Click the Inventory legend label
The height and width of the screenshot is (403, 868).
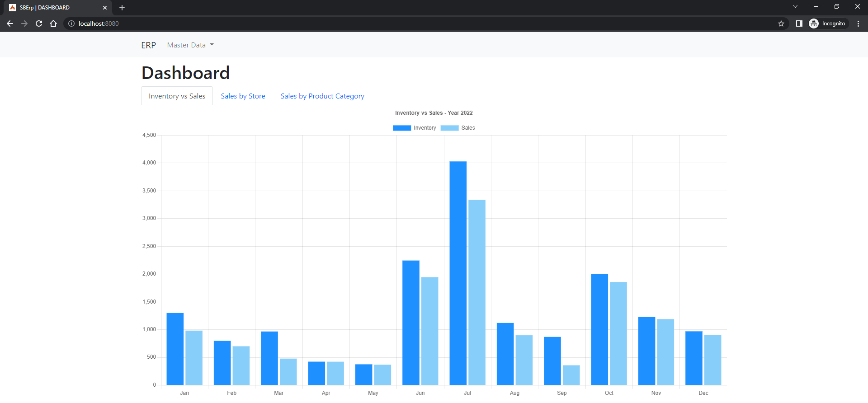425,128
